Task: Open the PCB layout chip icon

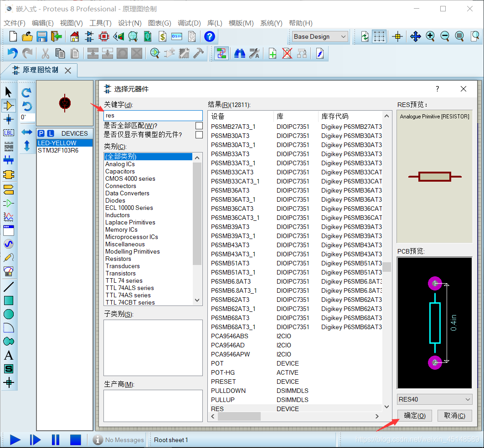Action: 104,36
